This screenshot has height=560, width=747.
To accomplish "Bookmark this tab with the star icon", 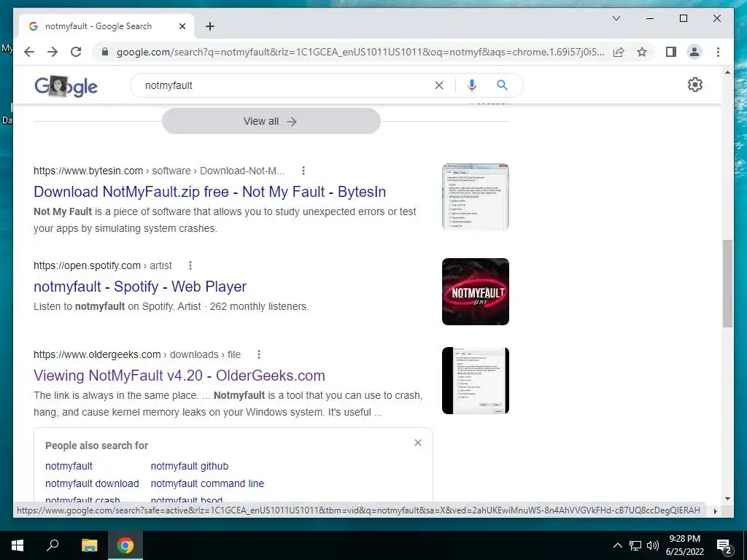I will 642,52.
